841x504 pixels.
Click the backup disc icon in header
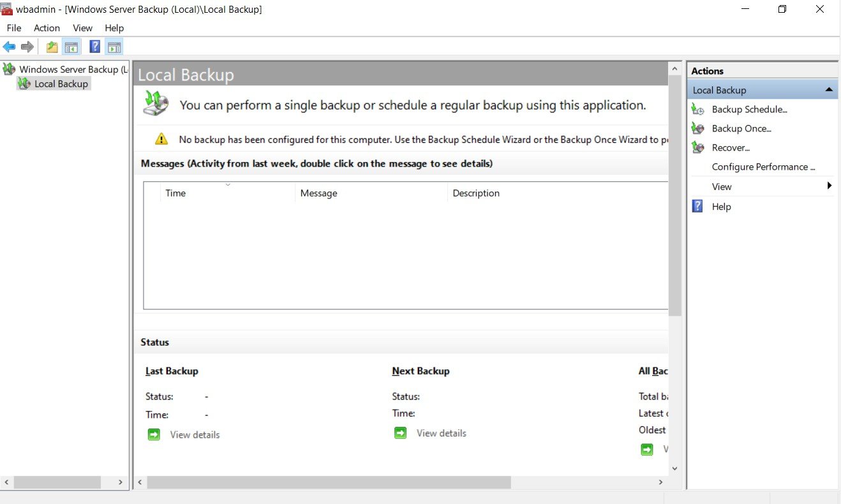click(x=155, y=104)
